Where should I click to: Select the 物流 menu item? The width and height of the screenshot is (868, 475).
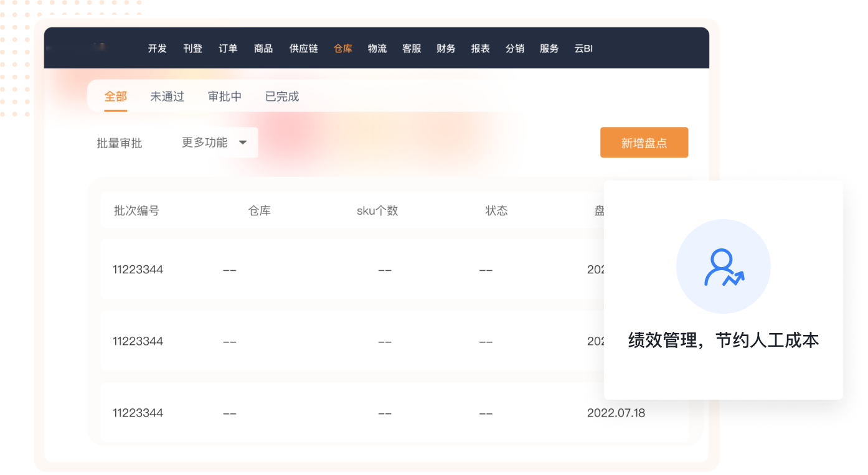[377, 49]
